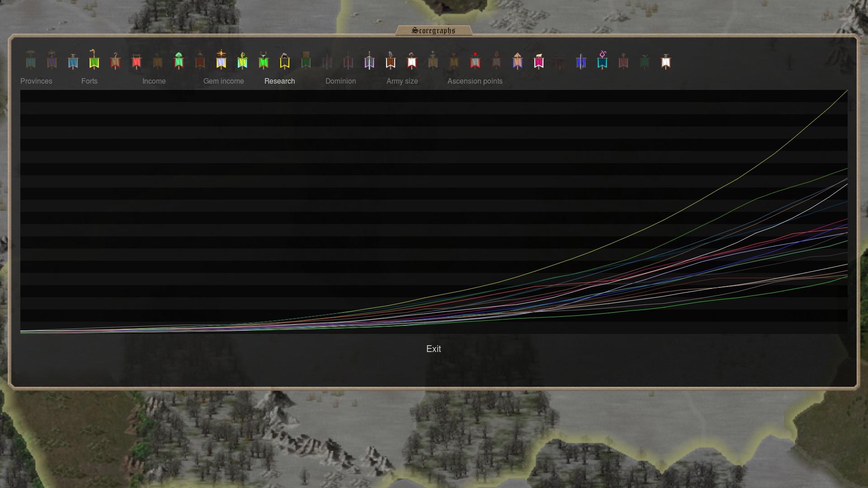This screenshot has width=868, height=488.
Task: Toggle the dim dark red flag beside the mint flag
Action: click(200, 60)
